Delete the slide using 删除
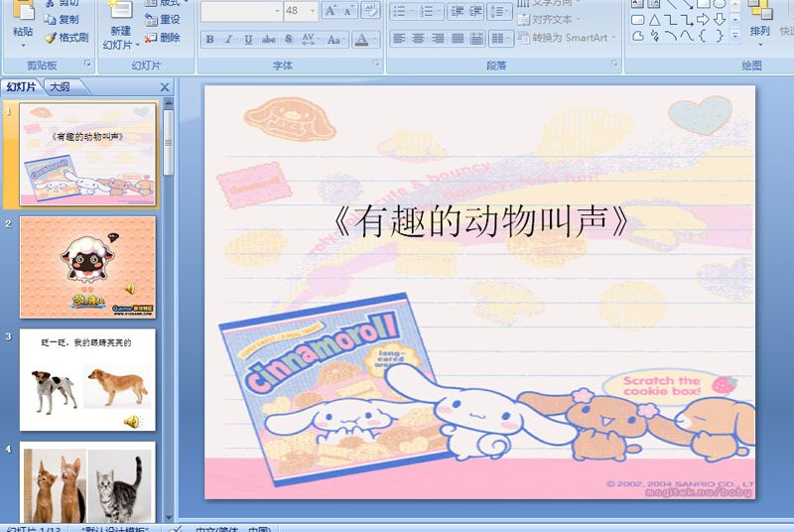This screenshot has width=794, height=532. (163, 38)
